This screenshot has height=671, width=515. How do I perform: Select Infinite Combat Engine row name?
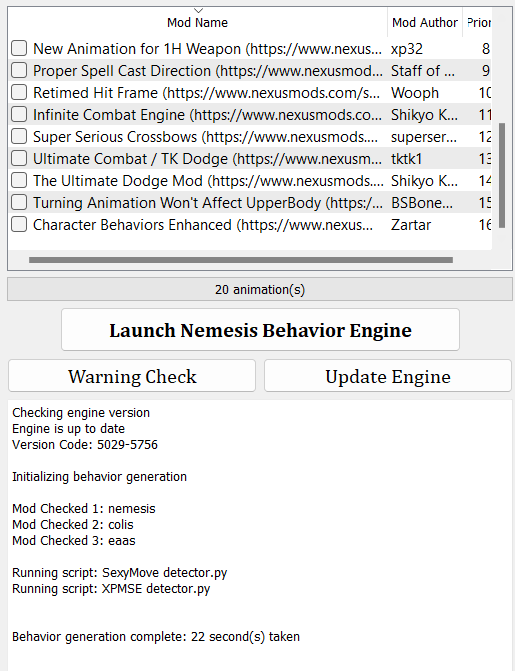[x=207, y=115]
